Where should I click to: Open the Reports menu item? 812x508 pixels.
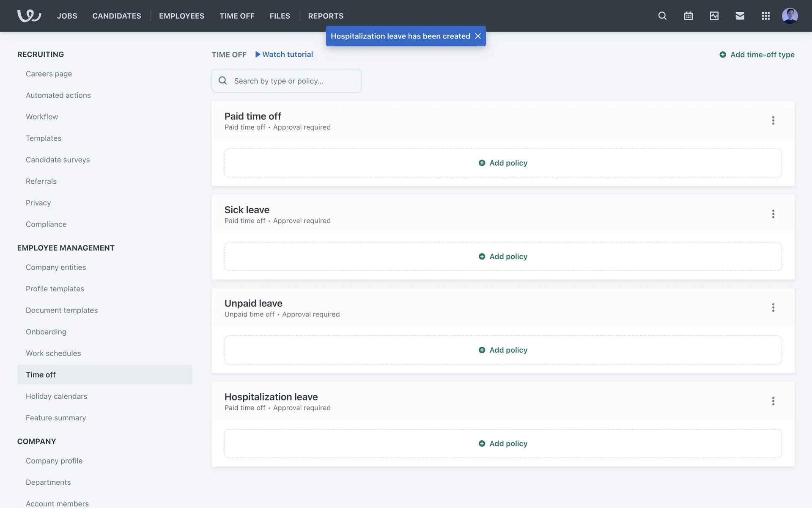tap(326, 16)
